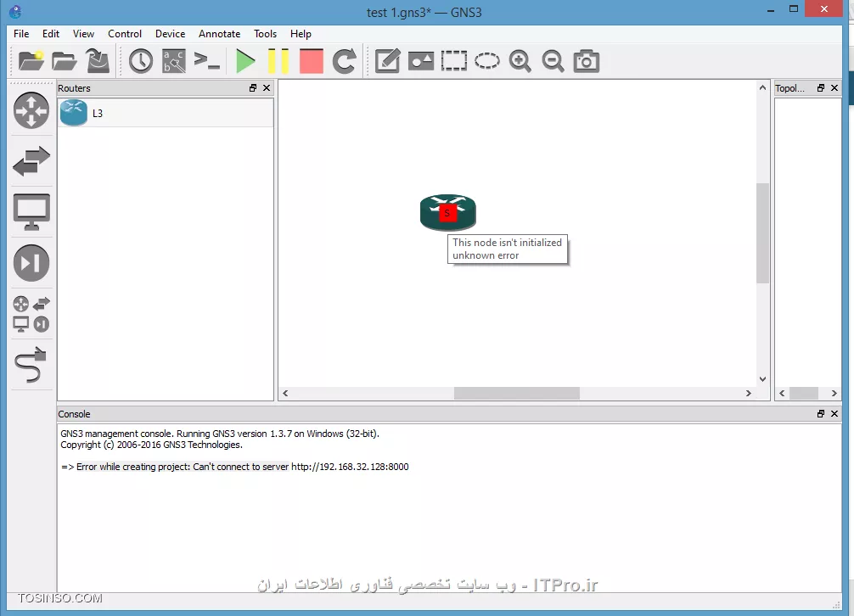Open the Control menu

point(125,34)
